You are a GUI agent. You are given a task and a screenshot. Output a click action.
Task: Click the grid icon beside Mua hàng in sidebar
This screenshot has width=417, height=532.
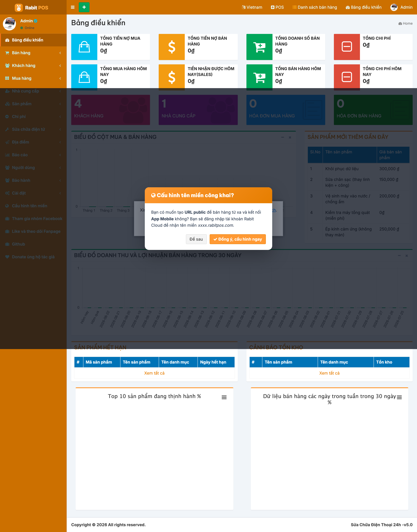7,78
